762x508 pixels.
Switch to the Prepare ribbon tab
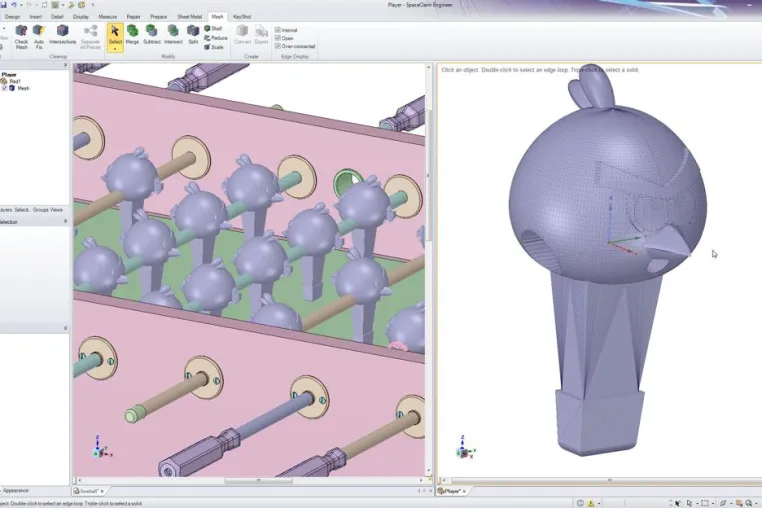pyautogui.click(x=158, y=17)
